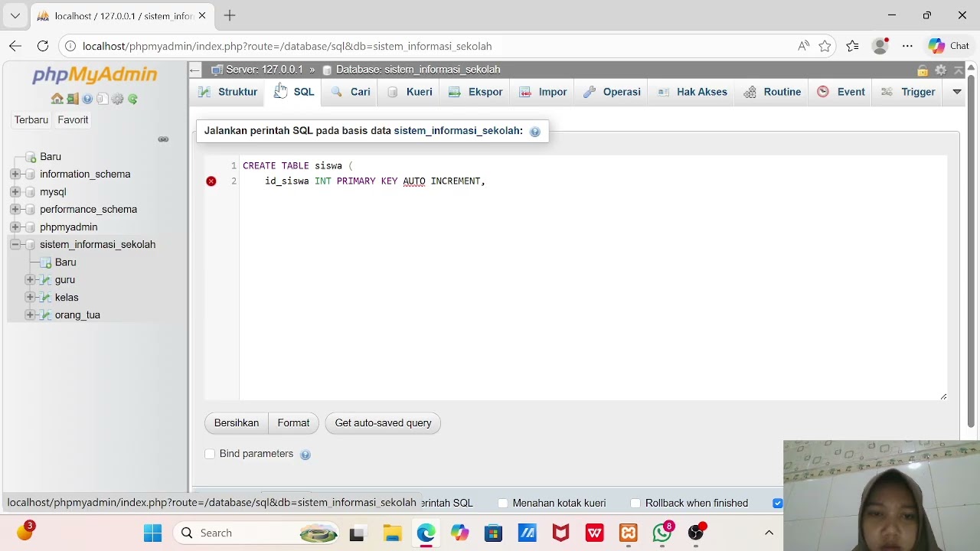Click the Bersihkan button

tap(237, 423)
